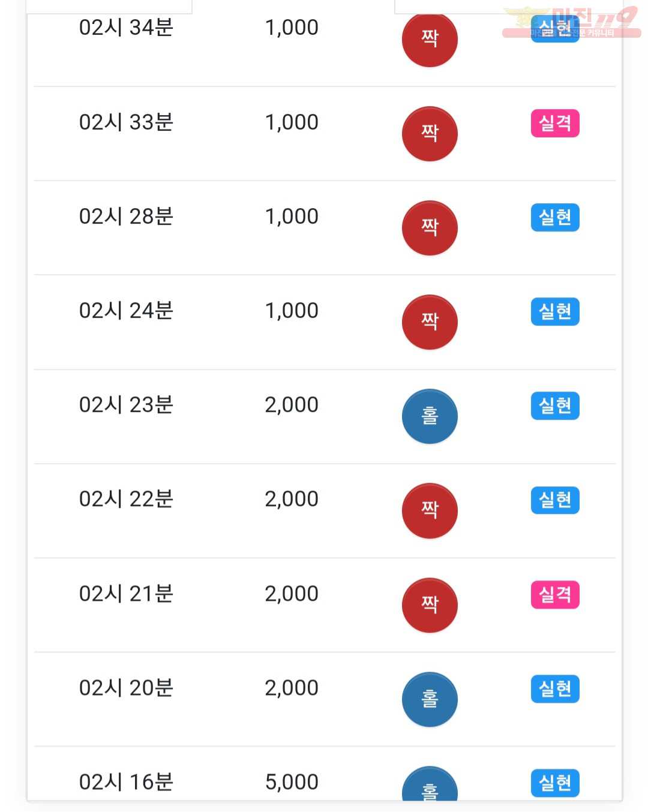Image resolution: width=648 pixels, height=812 pixels.
Task: Click the blue 실현 badge for 02시 16분
Action: coord(555,783)
